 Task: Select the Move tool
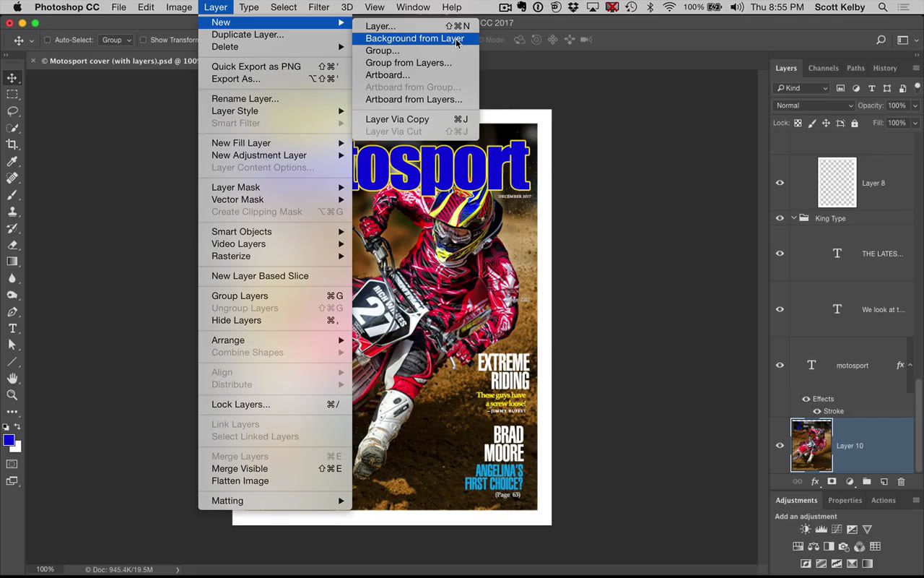(x=10, y=77)
